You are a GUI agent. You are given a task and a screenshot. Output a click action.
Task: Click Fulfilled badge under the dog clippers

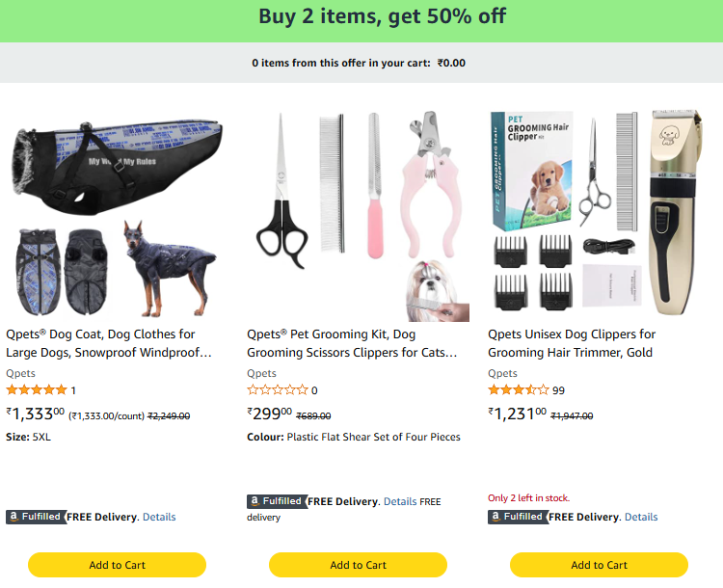pyautogui.click(x=517, y=517)
